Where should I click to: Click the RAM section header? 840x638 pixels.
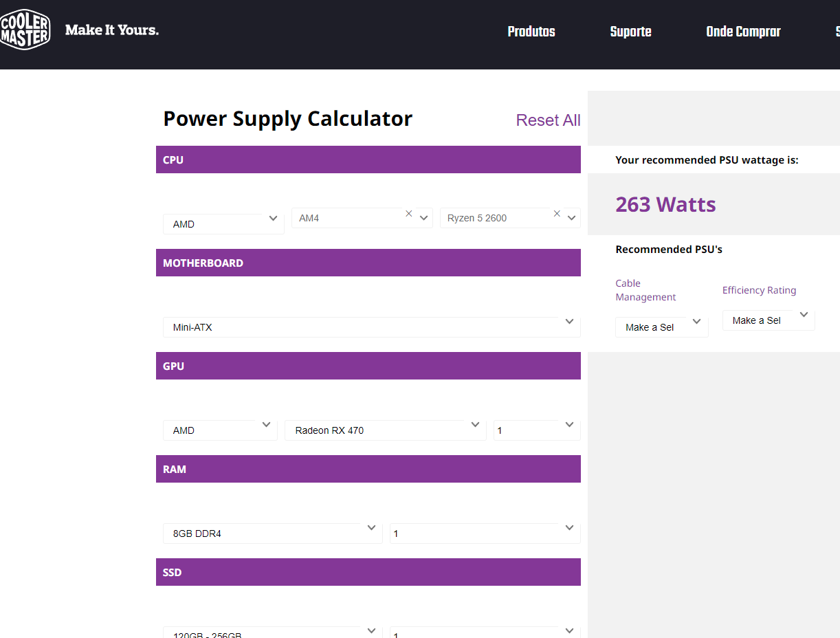(368, 469)
